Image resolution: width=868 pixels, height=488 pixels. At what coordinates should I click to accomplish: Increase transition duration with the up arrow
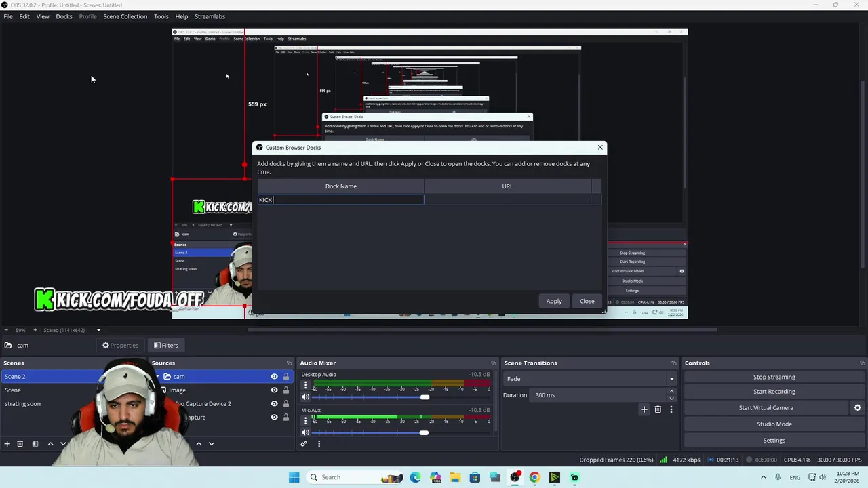click(x=672, y=392)
